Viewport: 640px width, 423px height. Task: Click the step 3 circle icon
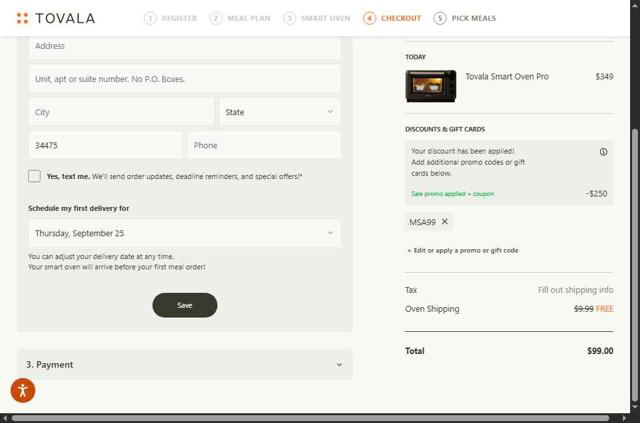[x=289, y=18]
